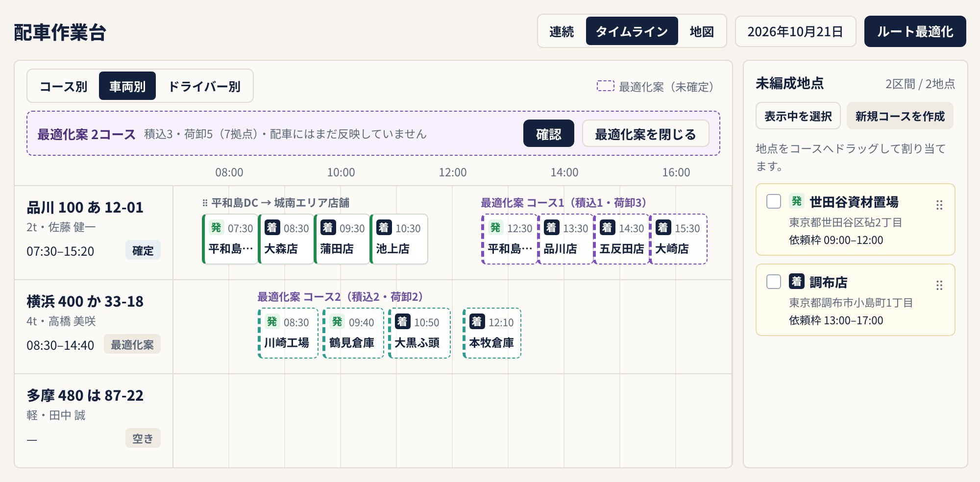The image size is (980, 482).
Task: Click 発 icon on the 07:30 平和島 stop
Action: point(216,228)
